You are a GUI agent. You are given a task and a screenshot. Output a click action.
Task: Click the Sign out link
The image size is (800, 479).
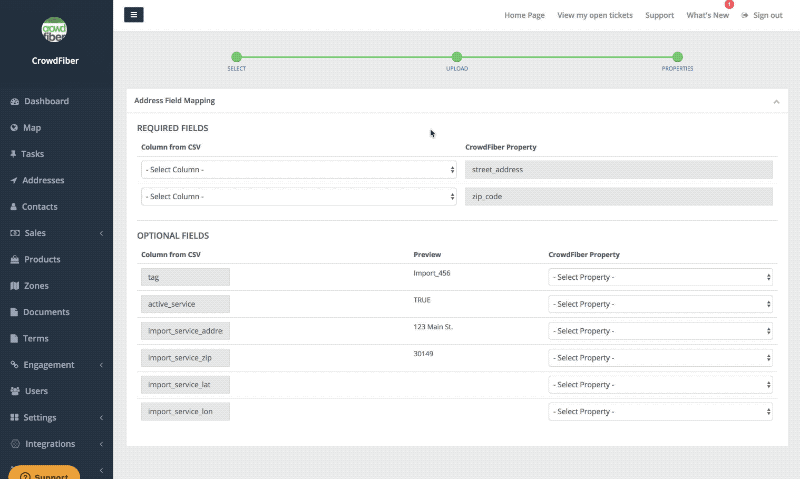coord(762,16)
